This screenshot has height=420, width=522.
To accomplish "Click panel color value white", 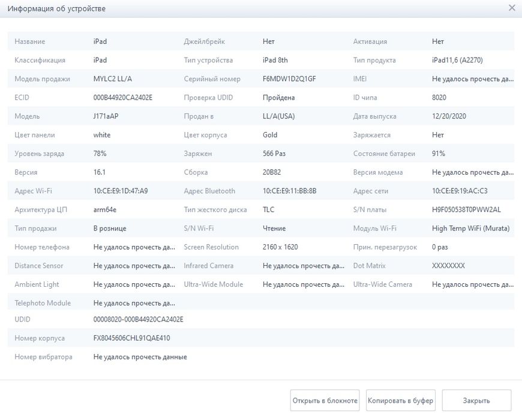I will [102, 135].
